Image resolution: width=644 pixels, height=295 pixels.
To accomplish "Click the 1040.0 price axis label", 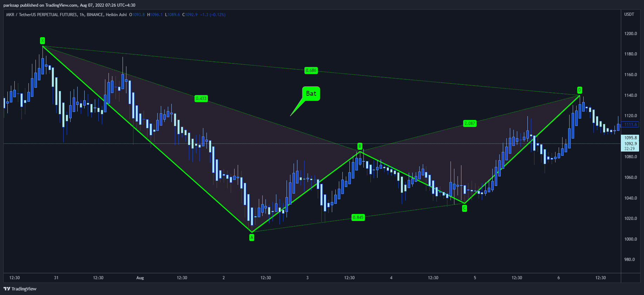I will [631, 198].
